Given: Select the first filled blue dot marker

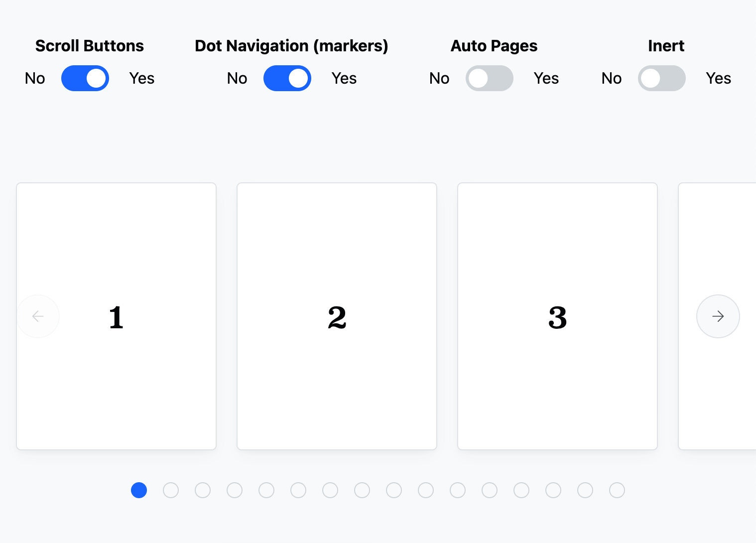Looking at the screenshot, I should pos(139,490).
